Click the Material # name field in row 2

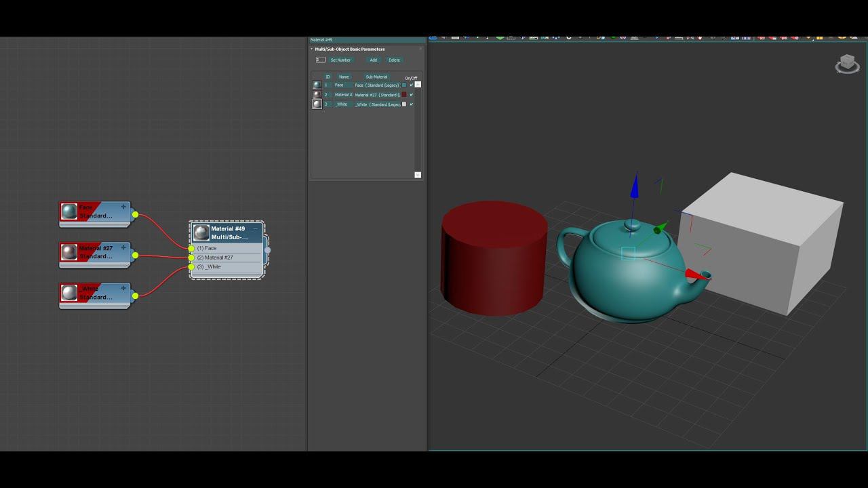click(x=343, y=95)
